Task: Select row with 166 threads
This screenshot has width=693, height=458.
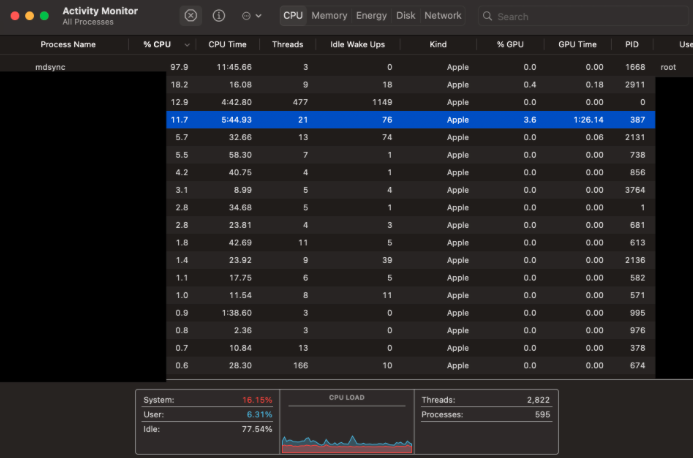Action: 411,366
